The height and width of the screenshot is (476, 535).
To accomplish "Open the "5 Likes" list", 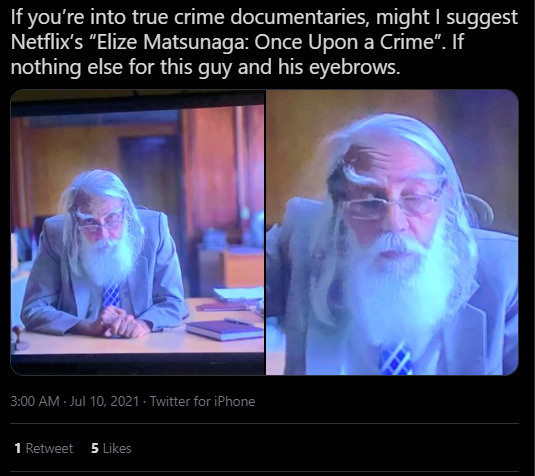I will tap(111, 448).
